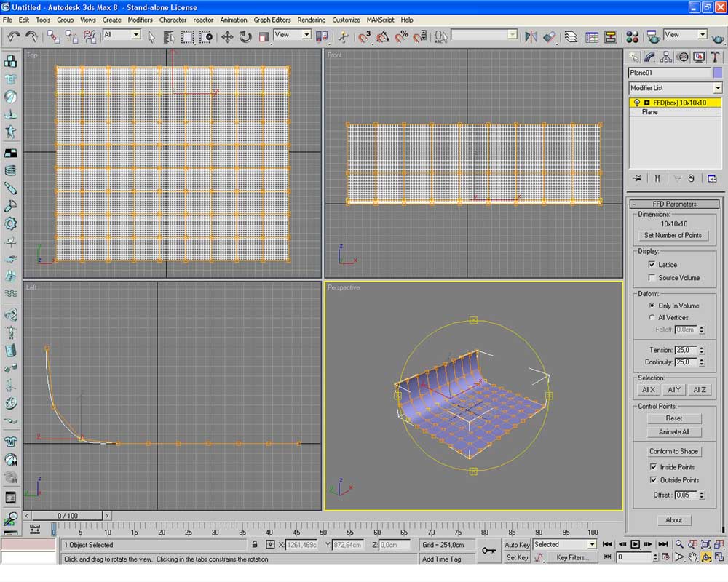
Task: Expand the Modifier List dropdown
Action: click(x=717, y=88)
